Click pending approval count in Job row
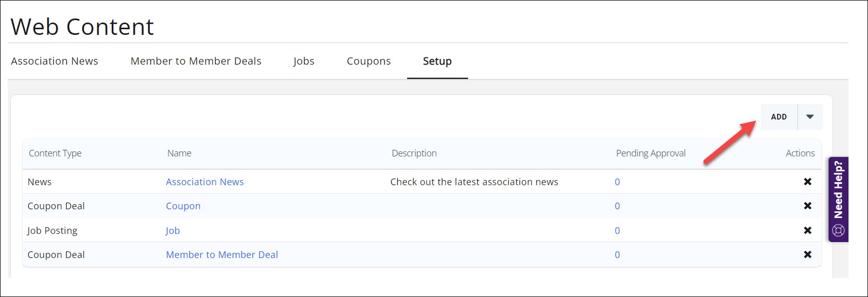Viewport: 868px width, 297px height. pyautogui.click(x=617, y=231)
